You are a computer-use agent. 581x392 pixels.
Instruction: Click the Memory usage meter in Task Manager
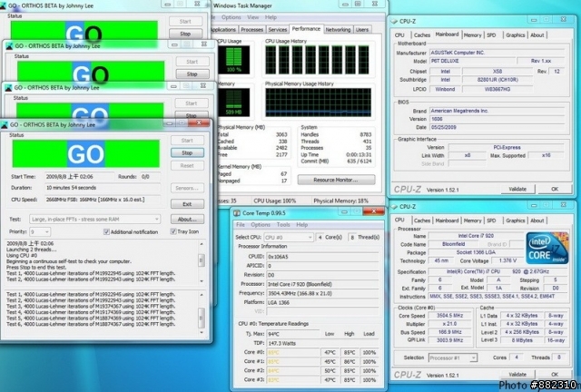click(234, 103)
